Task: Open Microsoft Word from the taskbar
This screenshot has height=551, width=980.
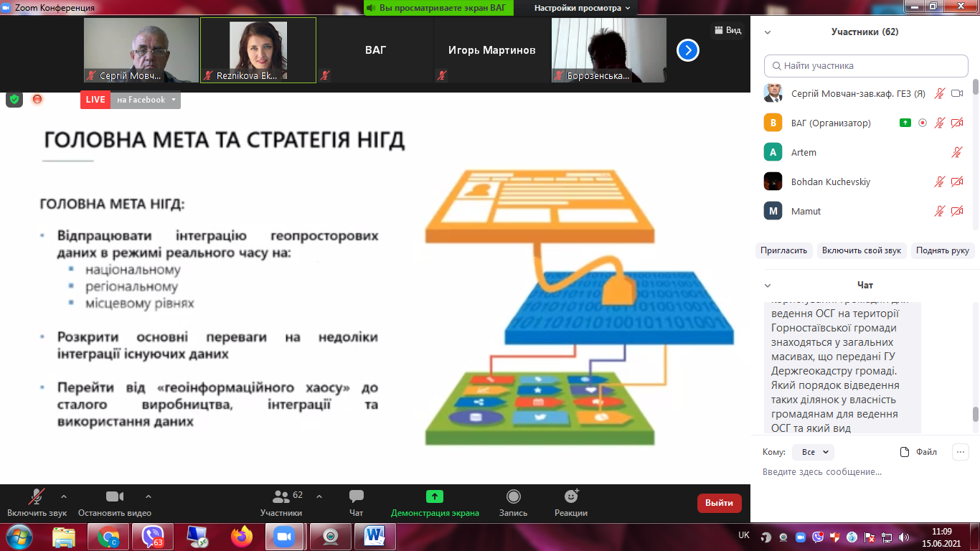Action: coord(375,537)
